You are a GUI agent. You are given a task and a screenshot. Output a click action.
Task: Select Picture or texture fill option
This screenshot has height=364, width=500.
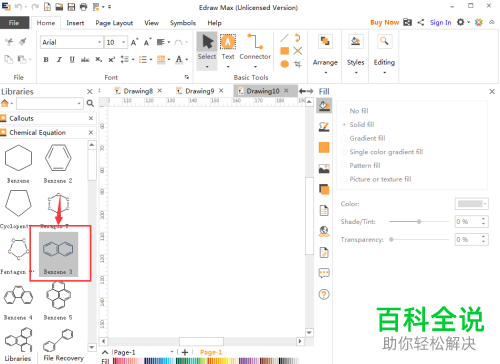pos(376,179)
